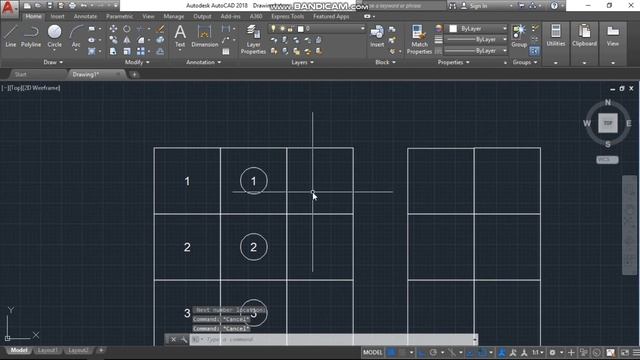640x360 pixels.
Task: Click the wrench customize icon on command line
Action: pos(184,339)
